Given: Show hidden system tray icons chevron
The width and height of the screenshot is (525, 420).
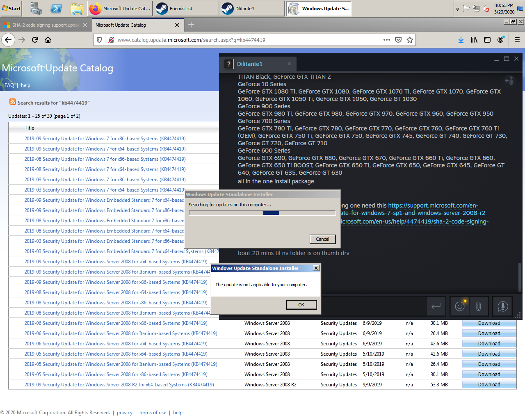Looking at the screenshot, I should coord(457,9).
